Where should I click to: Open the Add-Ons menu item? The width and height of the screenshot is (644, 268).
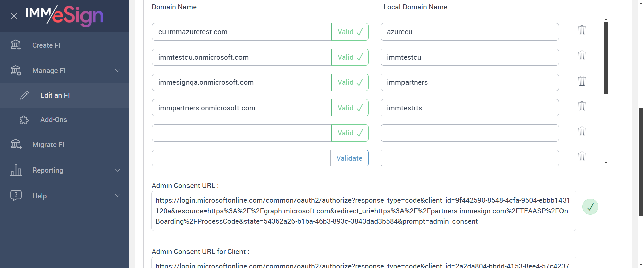(54, 120)
